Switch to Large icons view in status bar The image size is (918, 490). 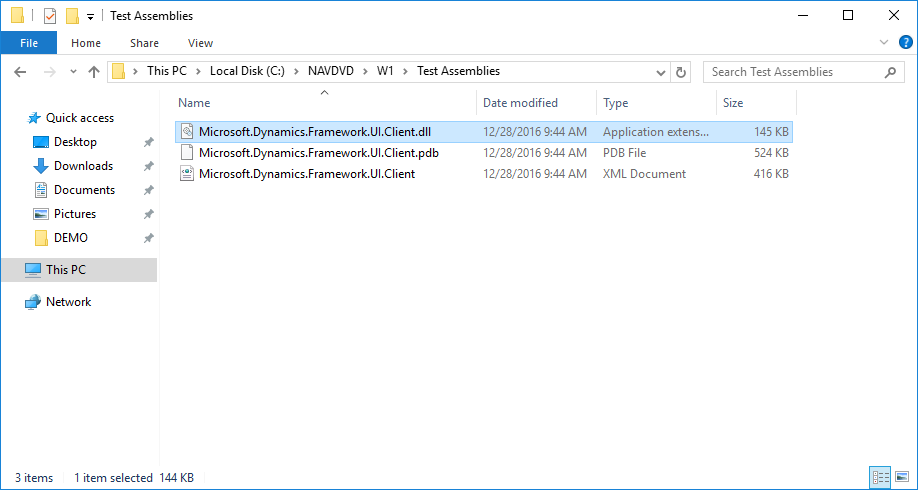point(901,478)
